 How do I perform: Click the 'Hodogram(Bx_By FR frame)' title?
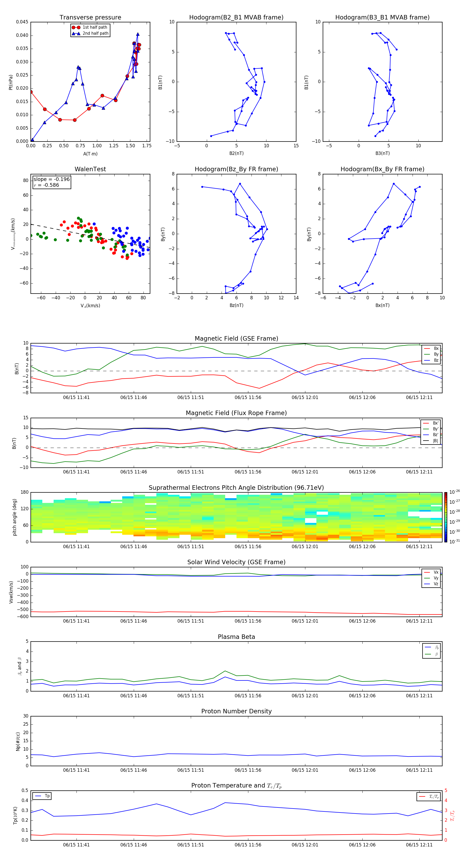coord(382,169)
